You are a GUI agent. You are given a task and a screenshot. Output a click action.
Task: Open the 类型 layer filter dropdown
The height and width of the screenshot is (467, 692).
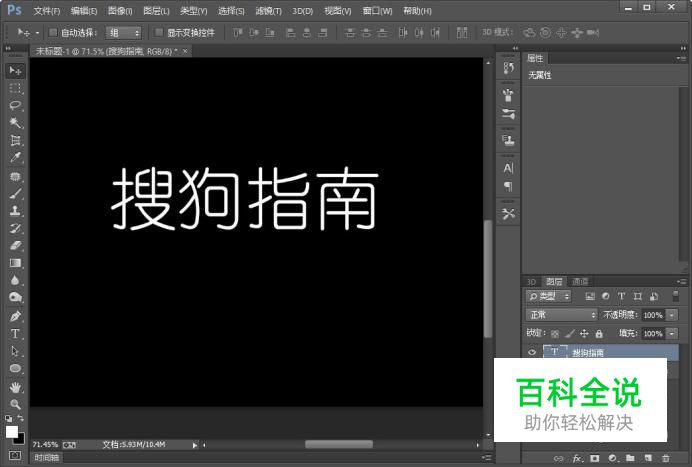549,296
